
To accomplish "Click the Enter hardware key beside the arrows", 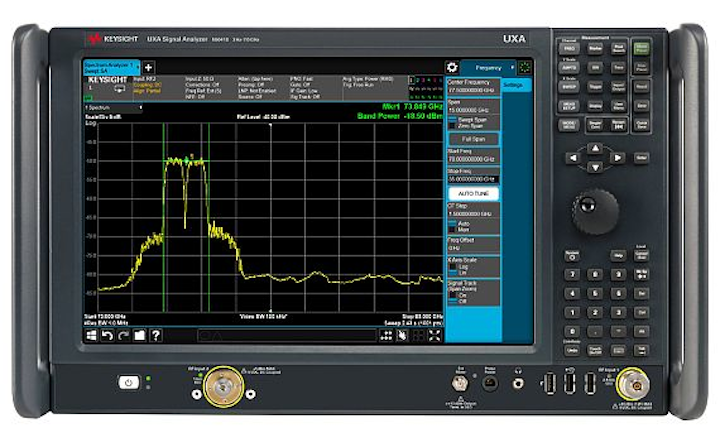I will [x=641, y=158].
